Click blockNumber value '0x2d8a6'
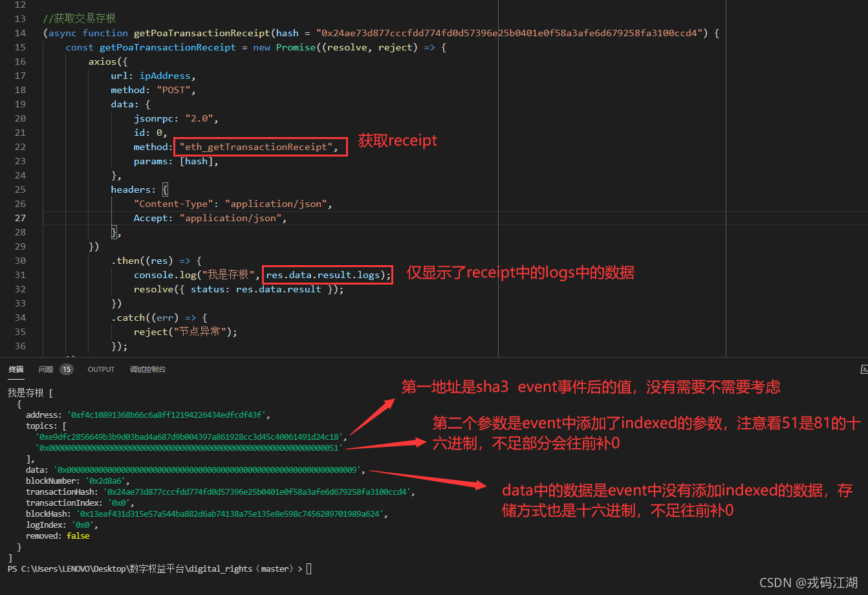 (106, 481)
